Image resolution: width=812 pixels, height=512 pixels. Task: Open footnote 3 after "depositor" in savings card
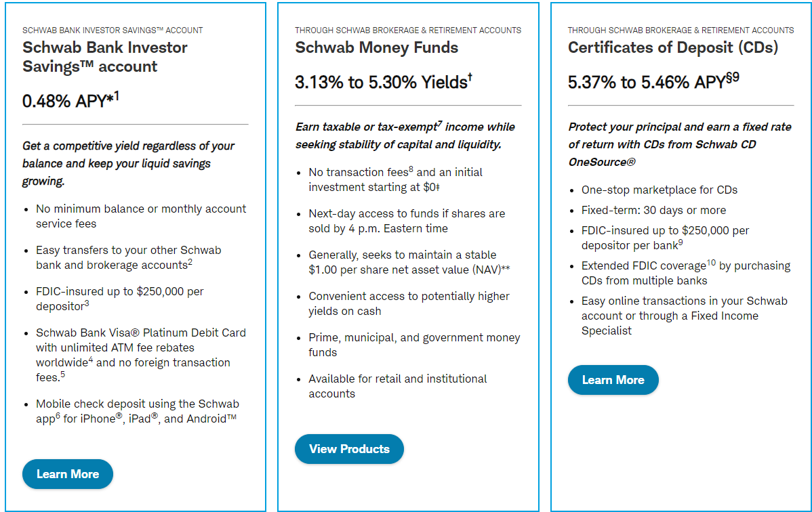(87, 303)
